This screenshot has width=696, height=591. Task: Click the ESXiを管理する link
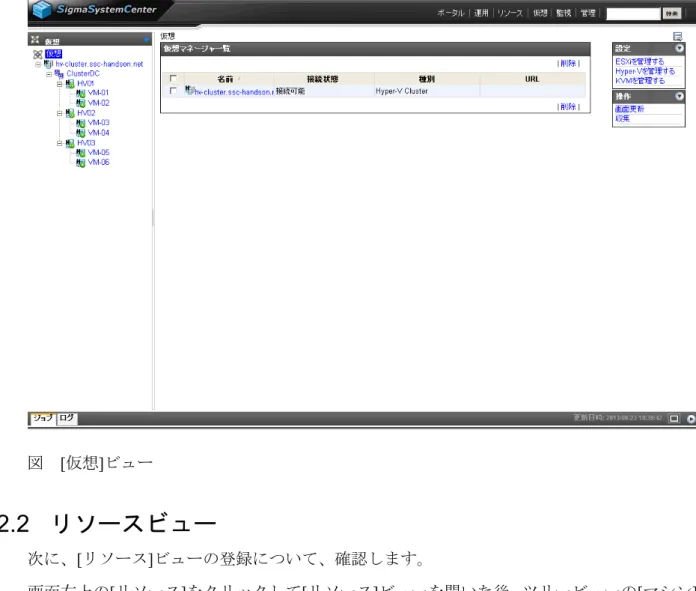click(x=640, y=62)
